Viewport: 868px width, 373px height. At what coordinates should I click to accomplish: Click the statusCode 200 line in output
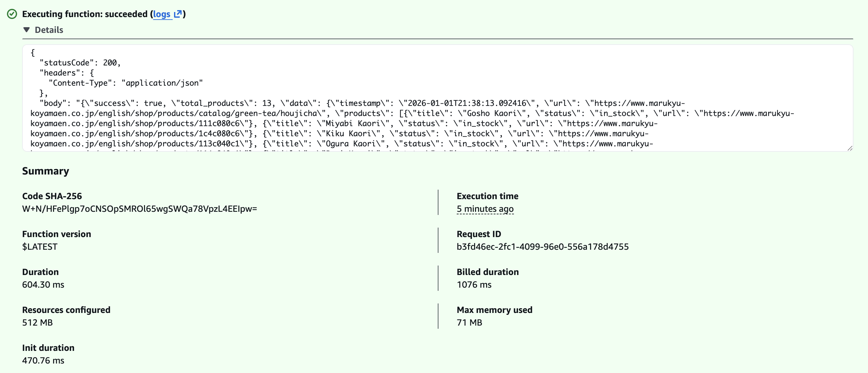point(80,63)
